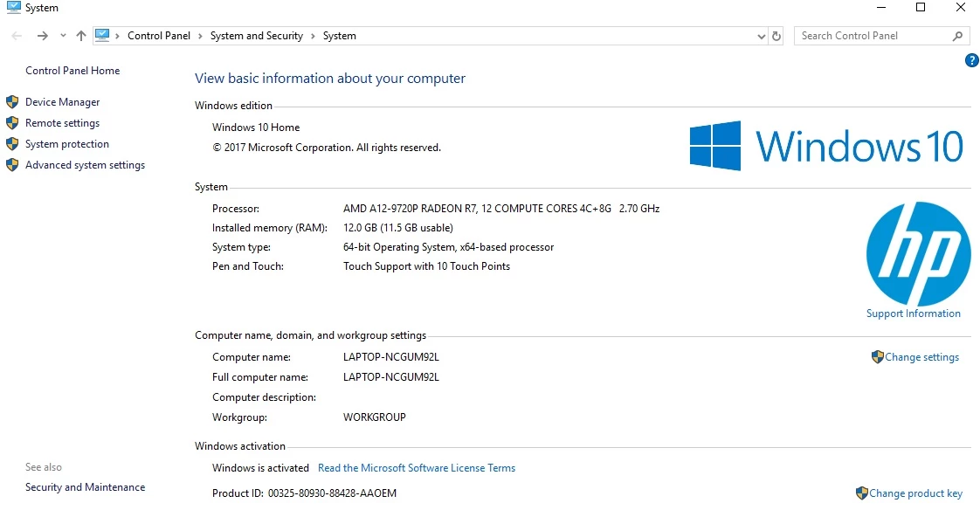Click the shield icon beside System protection
The height and width of the screenshot is (510, 980).
pyautogui.click(x=12, y=144)
